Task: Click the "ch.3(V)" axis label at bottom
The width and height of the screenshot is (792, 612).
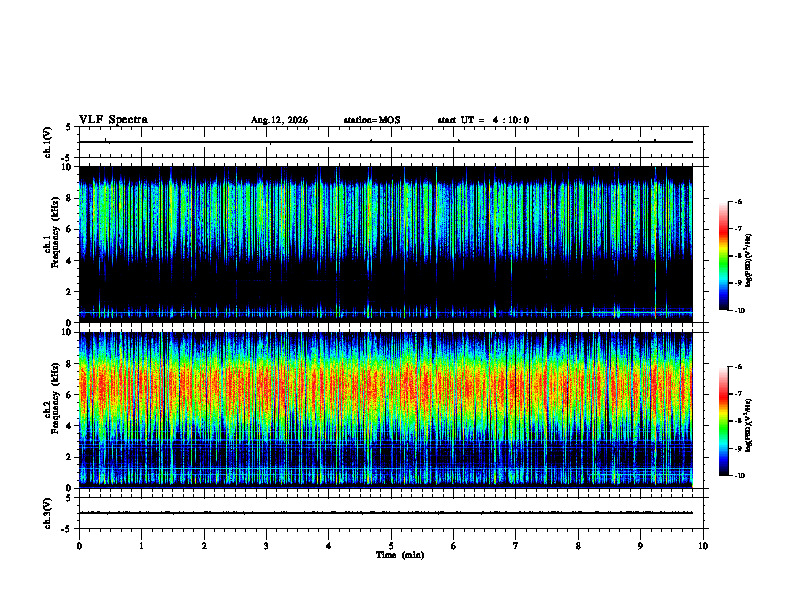Action: [x=48, y=513]
